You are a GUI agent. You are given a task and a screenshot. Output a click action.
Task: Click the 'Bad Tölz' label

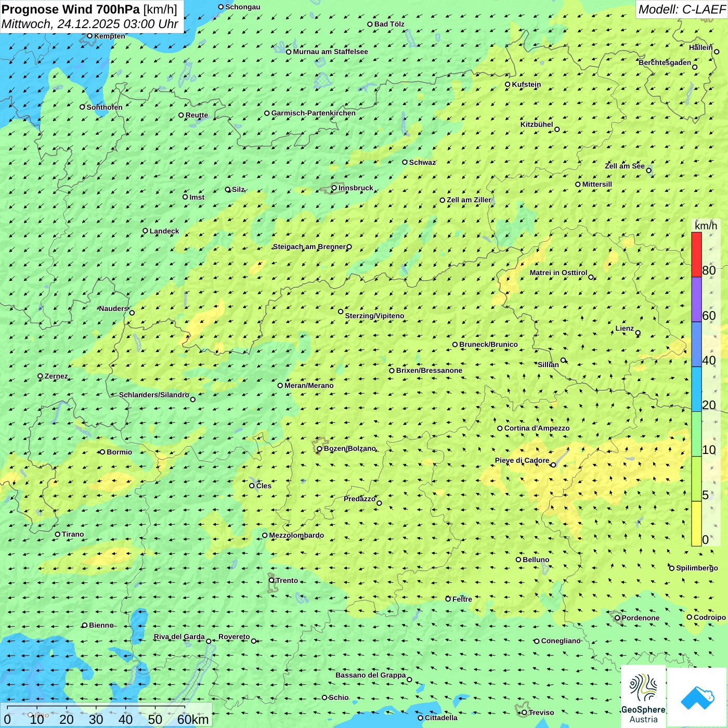(x=389, y=24)
